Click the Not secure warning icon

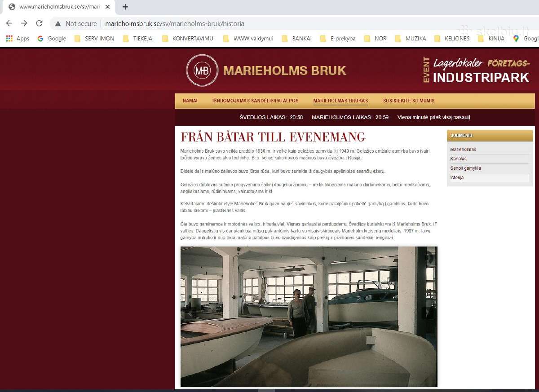click(57, 24)
